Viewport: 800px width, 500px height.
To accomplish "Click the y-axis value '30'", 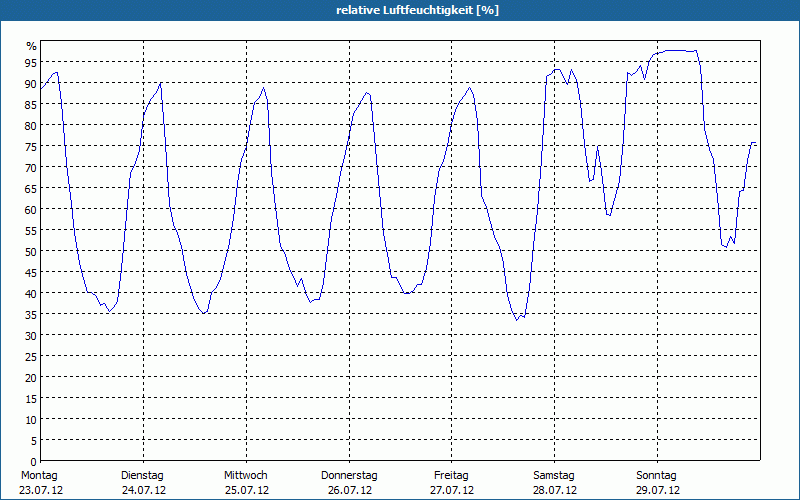I will pyautogui.click(x=31, y=335).
